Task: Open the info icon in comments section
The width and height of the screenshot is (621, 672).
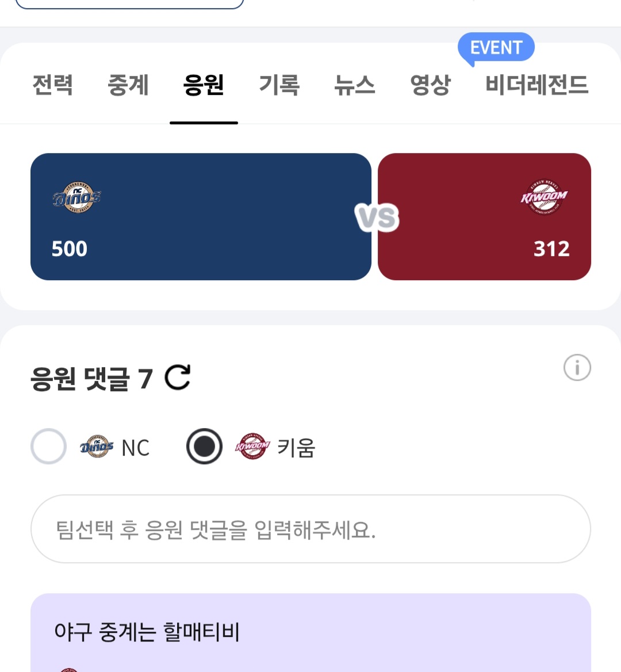Action: (577, 368)
